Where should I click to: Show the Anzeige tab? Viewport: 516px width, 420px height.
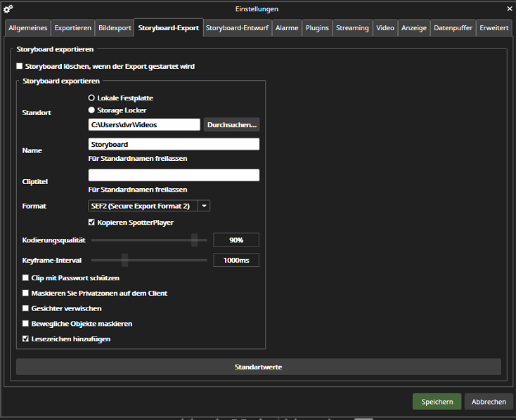(x=414, y=28)
